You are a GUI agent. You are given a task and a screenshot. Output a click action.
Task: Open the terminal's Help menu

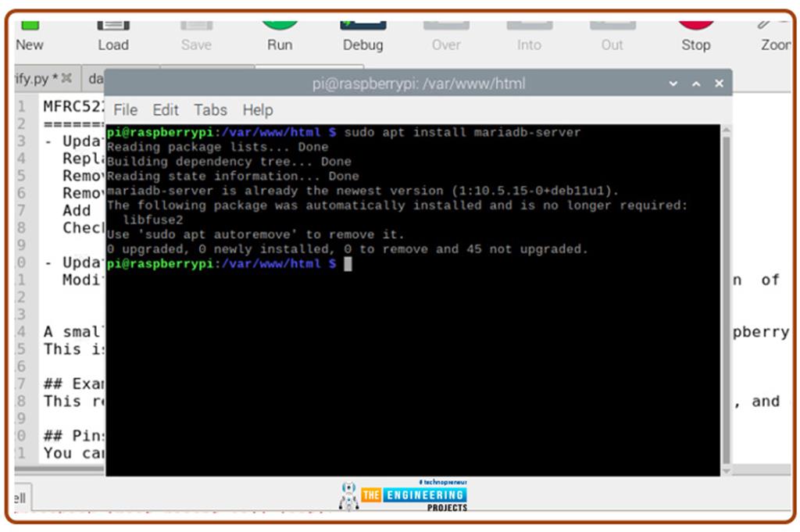click(x=256, y=109)
